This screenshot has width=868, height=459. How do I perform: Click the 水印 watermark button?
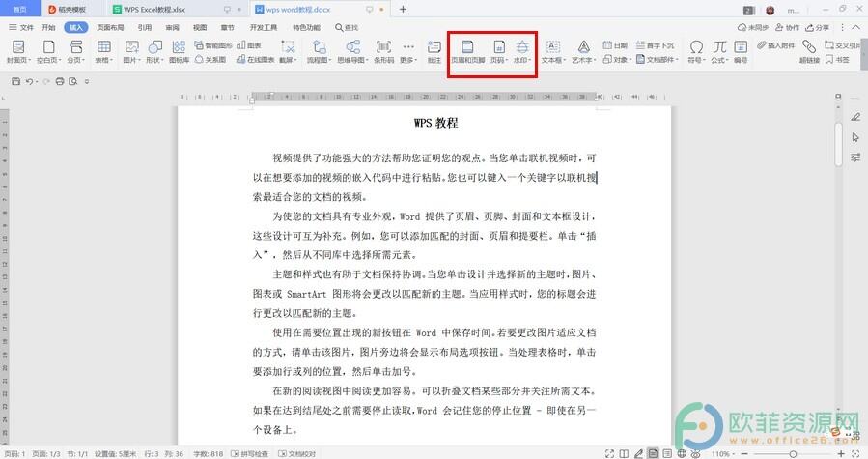pos(522,51)
